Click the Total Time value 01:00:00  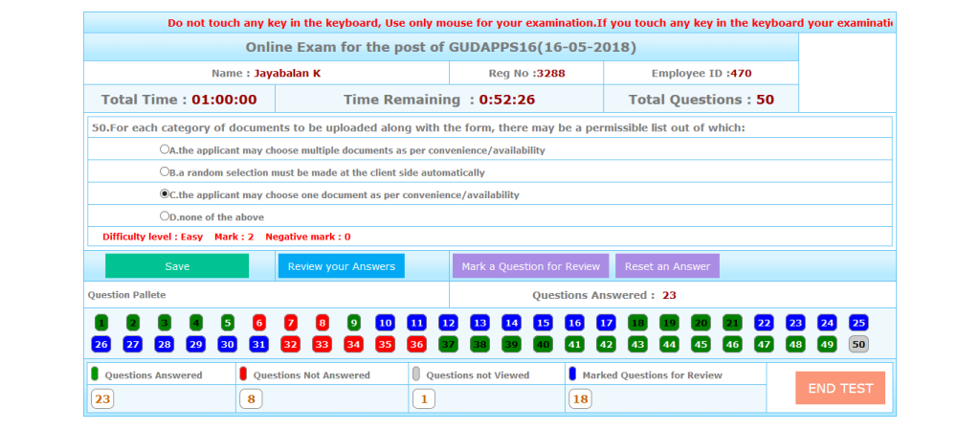(224, 100)
